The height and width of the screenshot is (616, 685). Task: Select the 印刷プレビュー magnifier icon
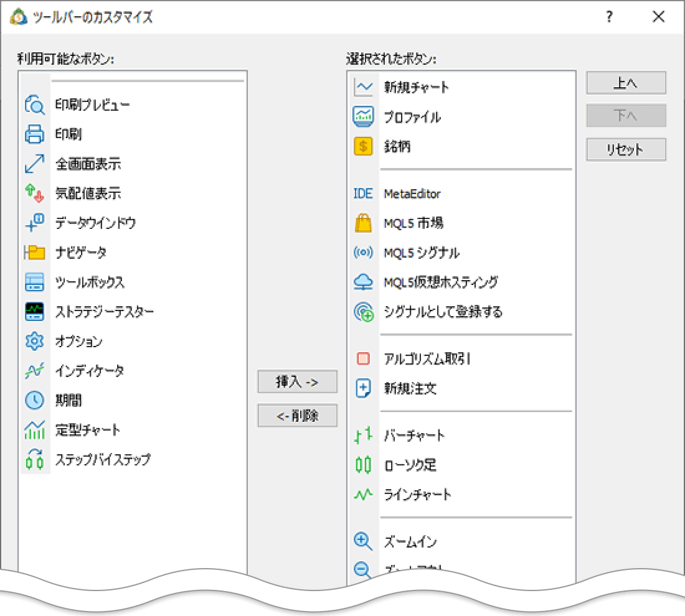[34, 105]
